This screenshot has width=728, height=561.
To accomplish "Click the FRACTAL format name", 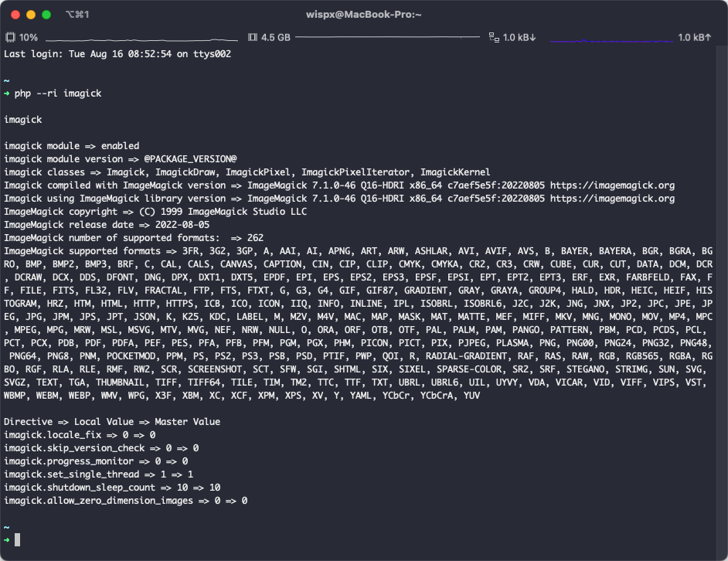I will pyautogui.click(x=163, y=291).
